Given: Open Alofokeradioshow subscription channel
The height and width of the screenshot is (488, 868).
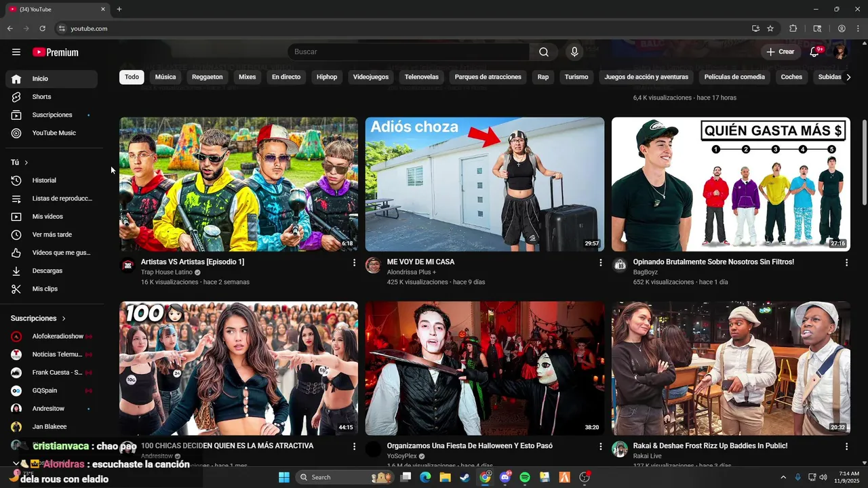Looking at the screenshot, I should point(52,336).
